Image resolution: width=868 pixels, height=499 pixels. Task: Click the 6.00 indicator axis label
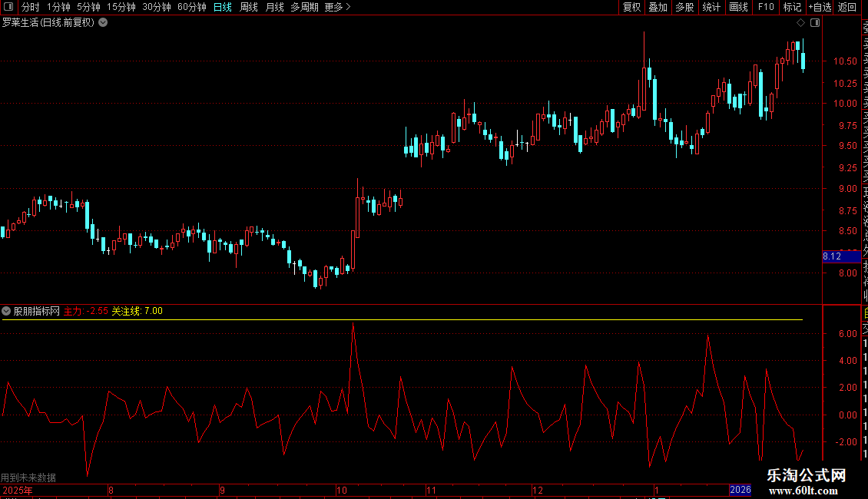coord(847,334)
